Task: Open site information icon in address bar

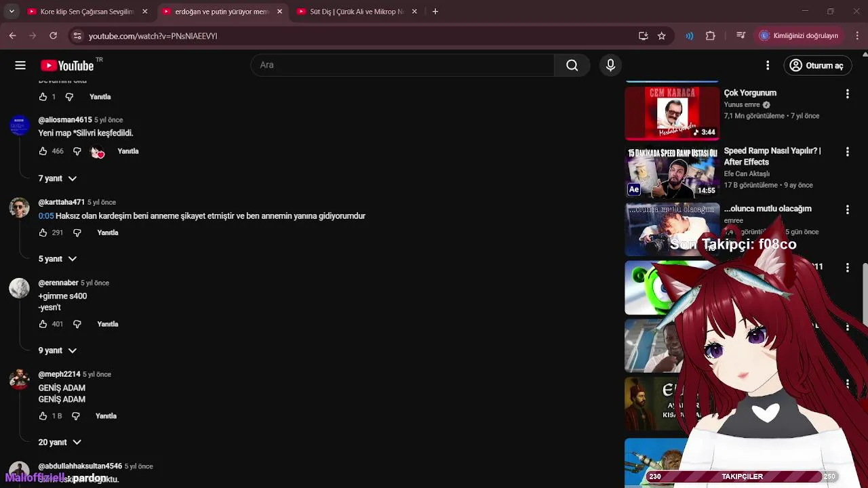Action: 77,36
